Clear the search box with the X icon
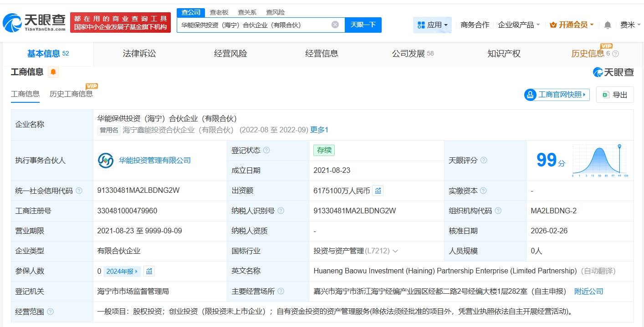Screen dimensions: 644x327 [x=335, y=25]
